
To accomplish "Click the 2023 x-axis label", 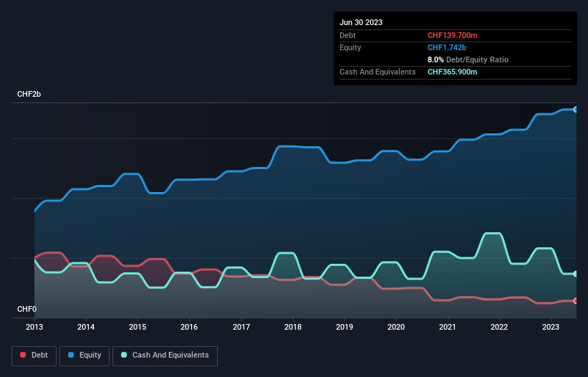I will pyautogui.click(x=551, y=327).
